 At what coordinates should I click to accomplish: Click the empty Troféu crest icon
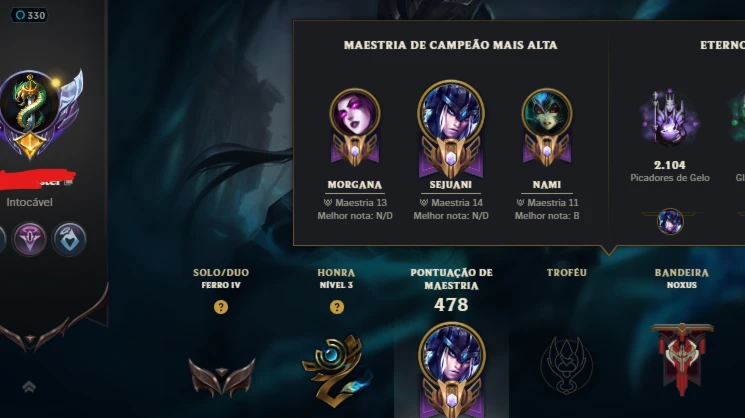tap(566, 365)
